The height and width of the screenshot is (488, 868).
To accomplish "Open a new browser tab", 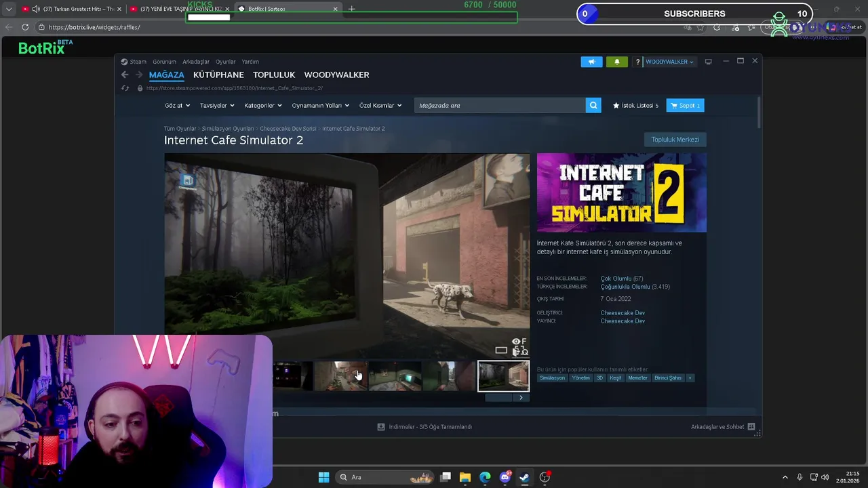I will click(352, 9).
